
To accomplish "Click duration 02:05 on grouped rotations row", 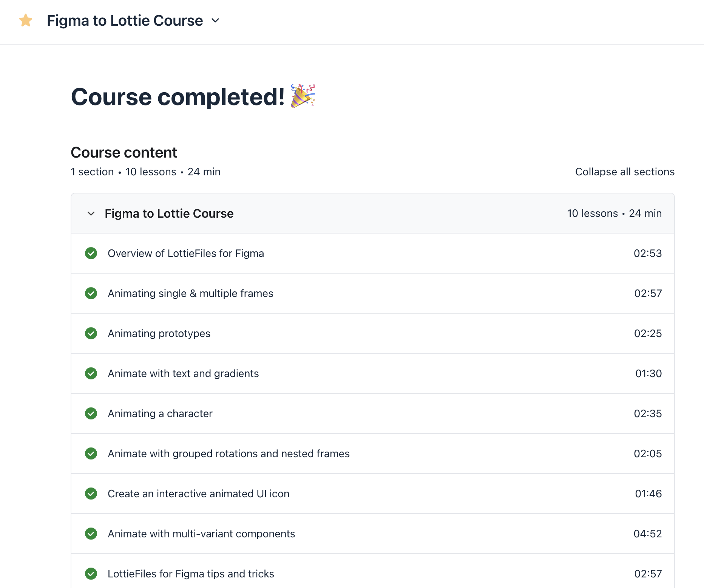I will pyautogui.click(x=648, y=453).
